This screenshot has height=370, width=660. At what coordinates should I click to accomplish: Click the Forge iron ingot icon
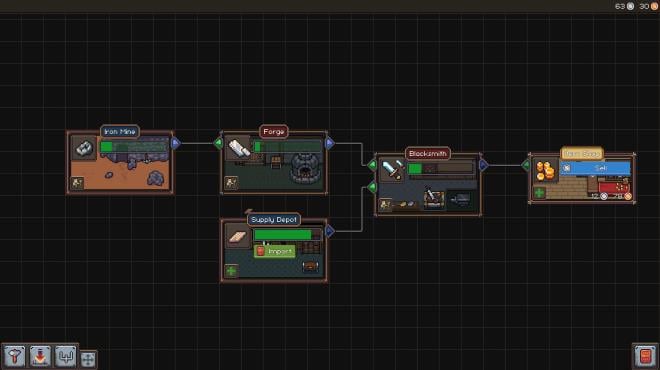point(238,148)
